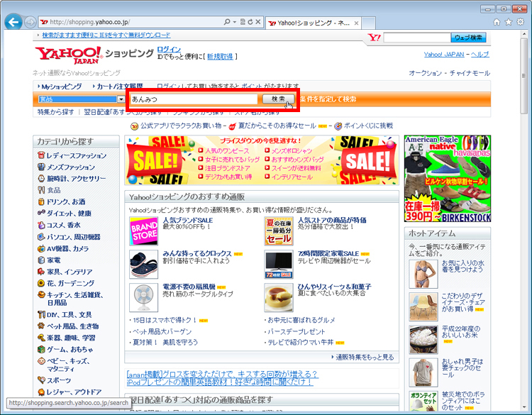The height and width of the screenshot is (415, 532).
Task: Open パソコン、周辺機器 category icon
Action: click(41, 237)
